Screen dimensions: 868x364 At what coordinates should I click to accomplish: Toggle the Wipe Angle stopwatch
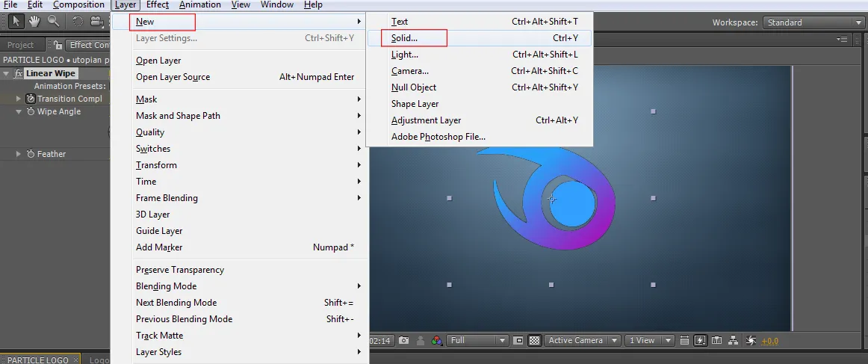point(31,111)
